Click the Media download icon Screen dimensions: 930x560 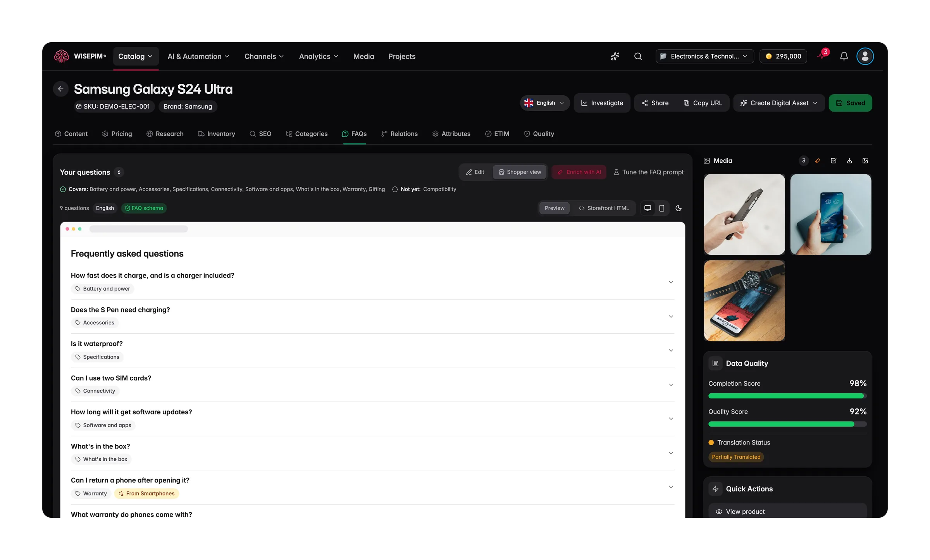pyautogui.click(x=849, y=161)
